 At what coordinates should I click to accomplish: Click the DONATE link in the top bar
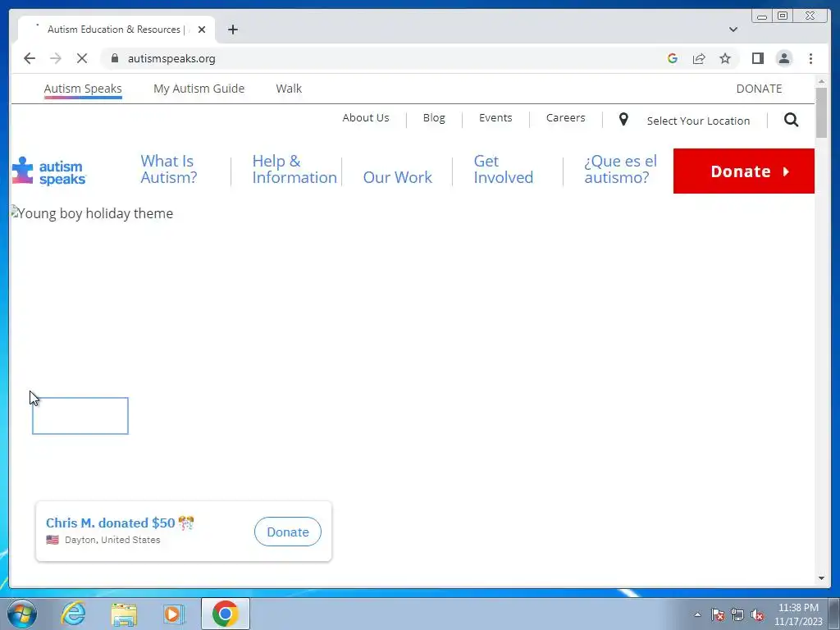[x=759, y=89]
